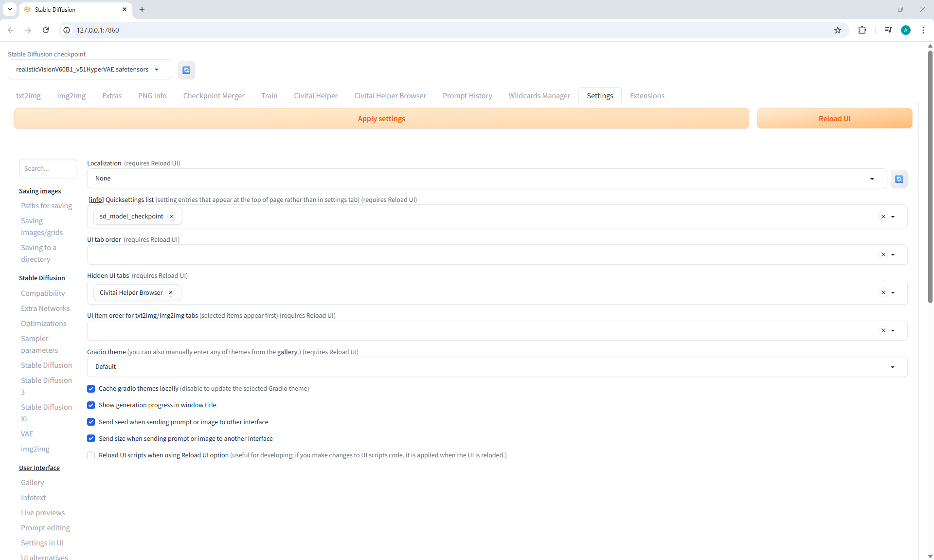Remove Civitai Helper Browser hidden tab tag
Image resolution: width=934 pixels, height=560 pixels.
click(171, 292)
